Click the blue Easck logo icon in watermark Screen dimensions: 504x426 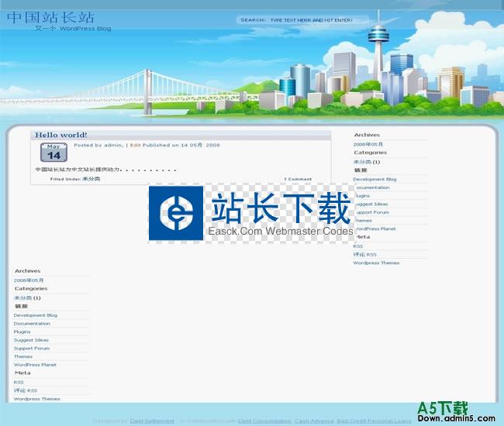click(176, 213)
